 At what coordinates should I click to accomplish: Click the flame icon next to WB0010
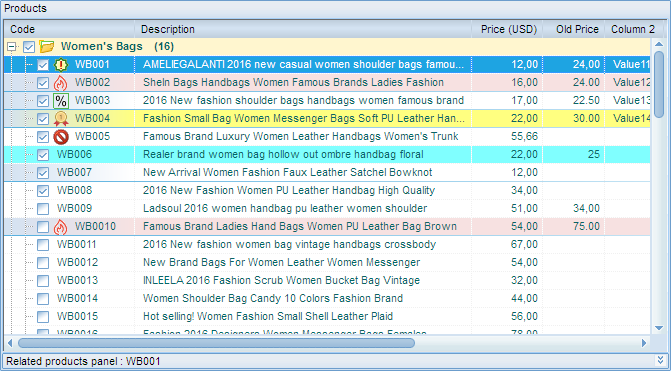pos(61,226)
